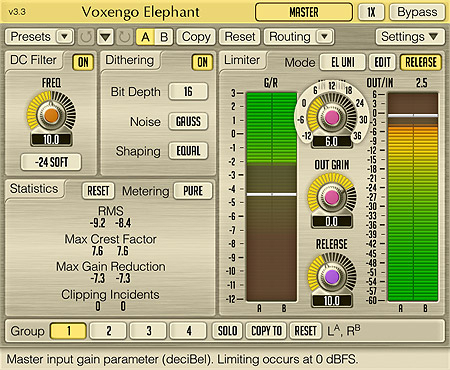Click the OUT/IN level meter
The height and width of the screenshot is (370, 450).
tap(413, 197)
